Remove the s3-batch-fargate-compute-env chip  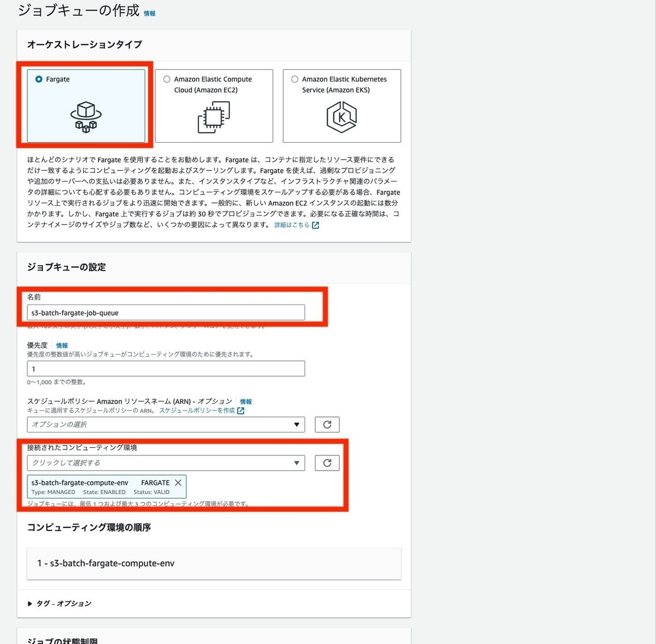tap(178, 483)
